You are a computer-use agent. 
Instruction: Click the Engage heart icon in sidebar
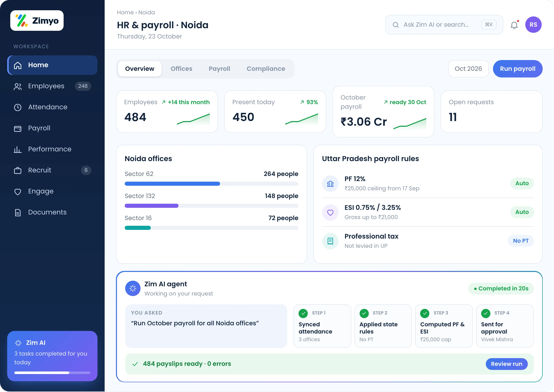[x=18, y=191]
